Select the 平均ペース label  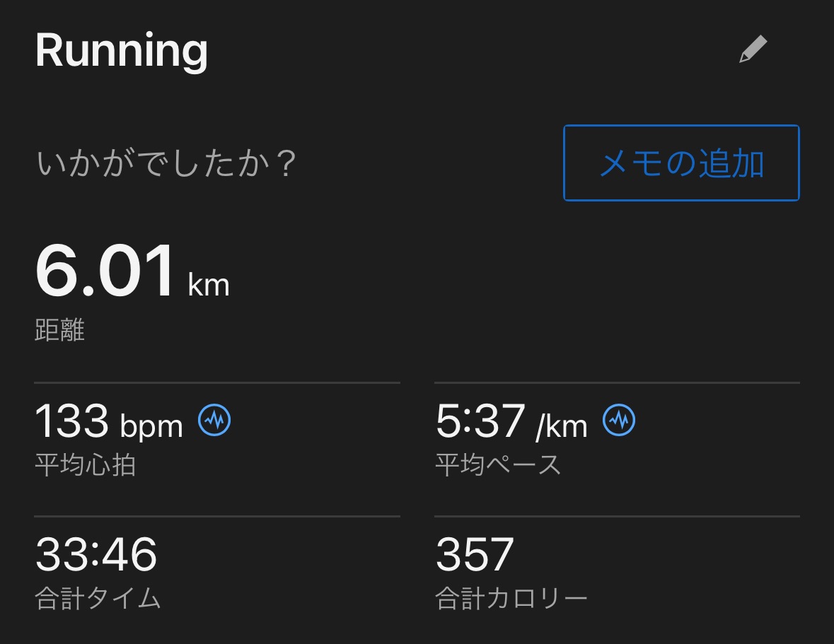[498, 464]
